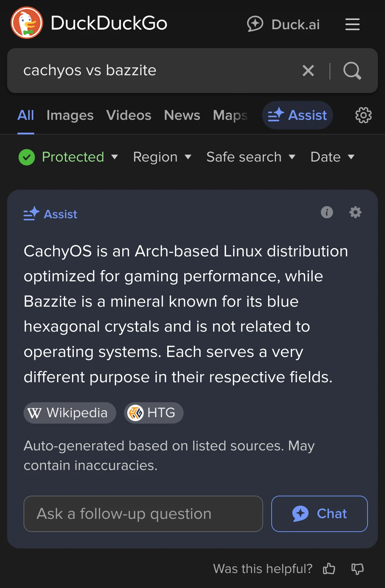Viewport: 385px width, 588px height.
Task: Open the Wikipedia source chip
Action: [x=70, y=413]
